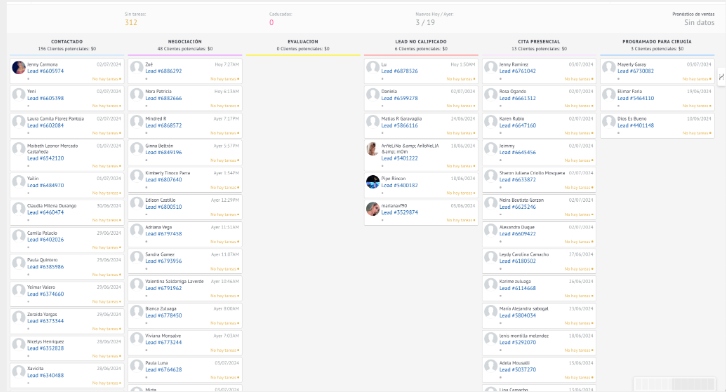Open Lead #6374660 under Yeimar Valero
The width and height of the screenshot is (726, 392).
(x=45, y=294)
